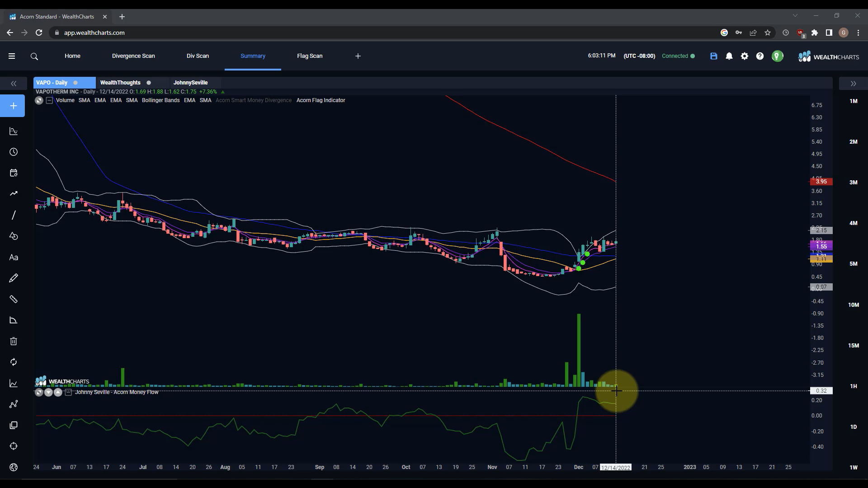Switch to the Div Scan tab
This screenshot has height=488, width=868.
click(198, 56)
